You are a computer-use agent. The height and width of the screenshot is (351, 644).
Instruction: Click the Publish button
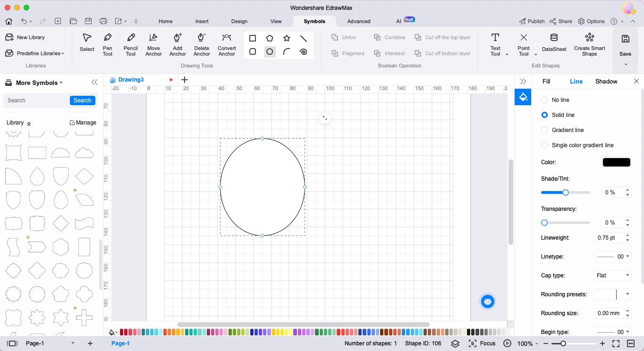click(x=532, y=21)
